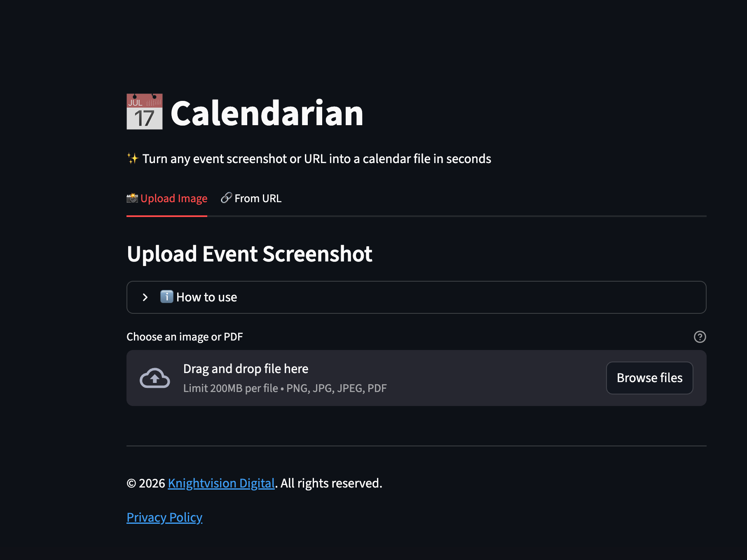Screen dimensions: 747x560
Task: Click the Upload Event Screenshot heading
Action: [249, 254]
